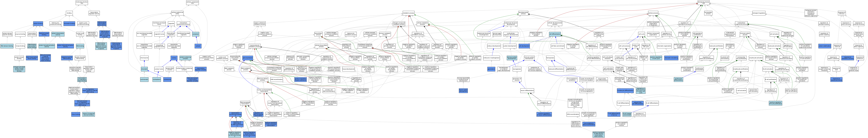Select the neurogenesis node

point(517,69)
